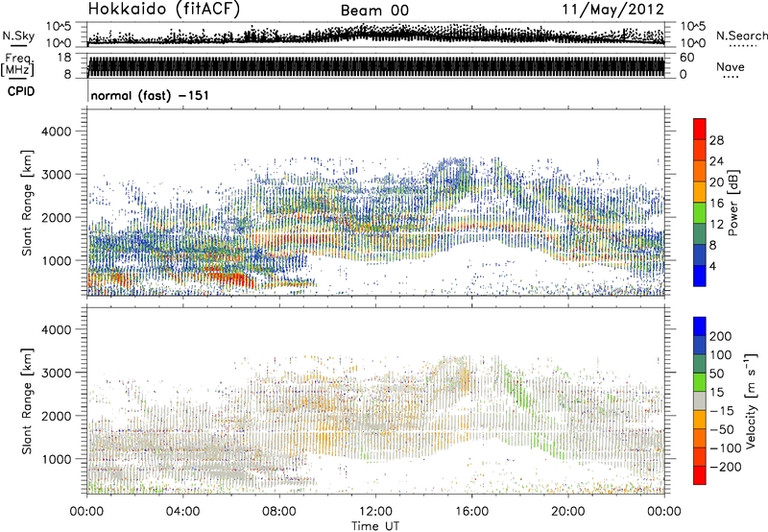Click the date '11/May/2012'

click(612, 10)
